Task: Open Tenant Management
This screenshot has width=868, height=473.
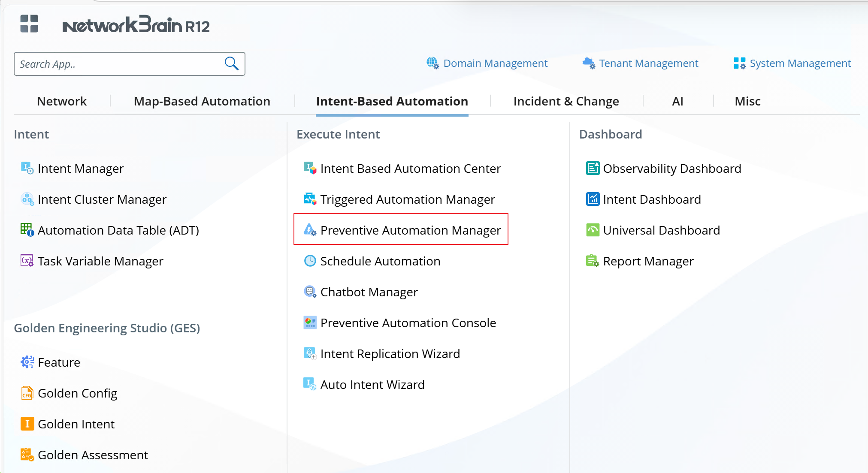Action: [x=648, y=63]
